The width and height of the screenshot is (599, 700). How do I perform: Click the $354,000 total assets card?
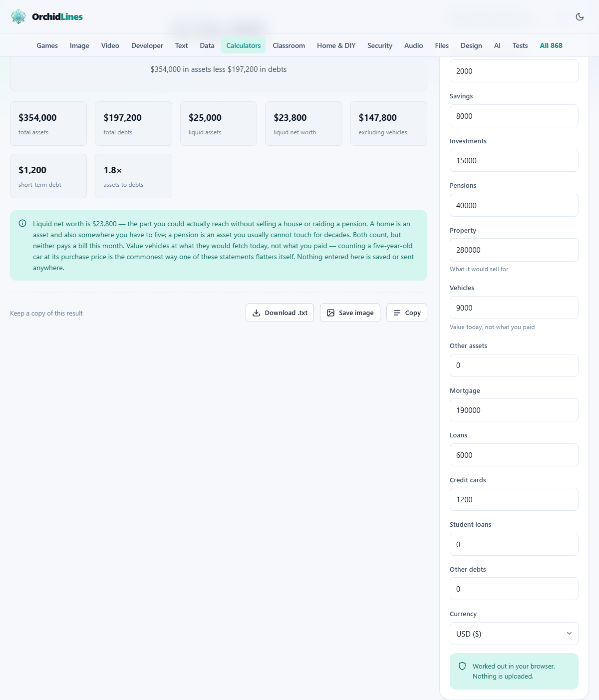(x=48, y=124)
